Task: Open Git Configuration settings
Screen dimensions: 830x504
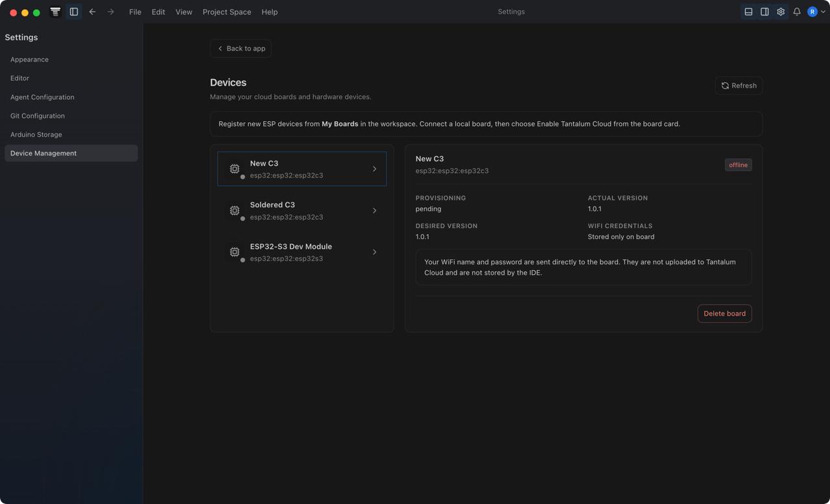Action: click(71, 116)
